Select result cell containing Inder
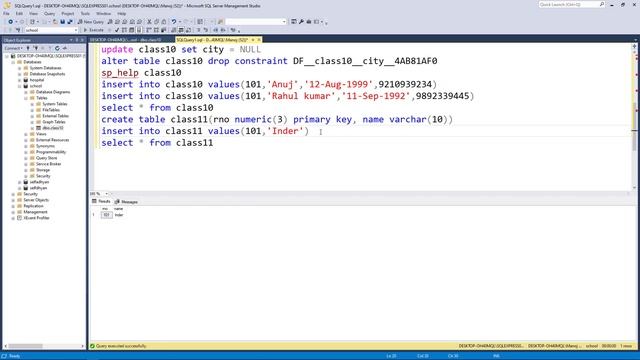This screenshot has height=360, width=640. pyautogui.click(x=119, y=215)
